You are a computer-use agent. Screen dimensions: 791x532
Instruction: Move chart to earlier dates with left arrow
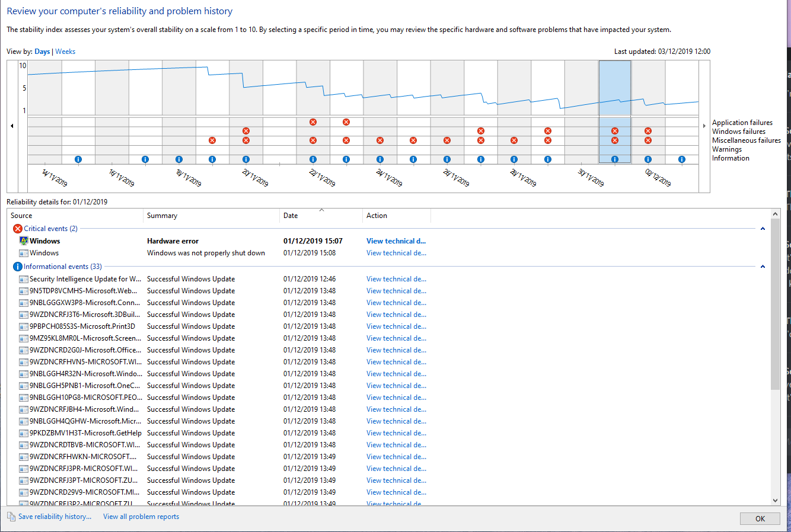(x=12, y=126)
